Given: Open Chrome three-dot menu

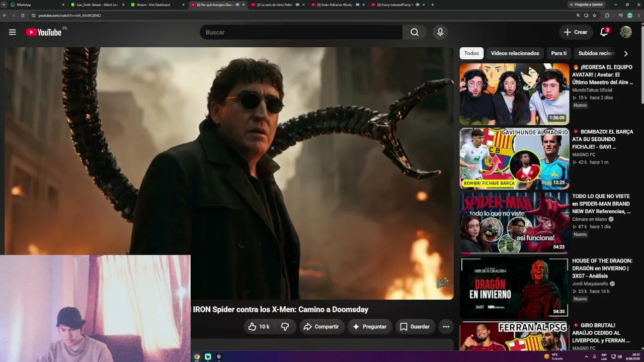Looking at the screenshot, I should (639, 16).
